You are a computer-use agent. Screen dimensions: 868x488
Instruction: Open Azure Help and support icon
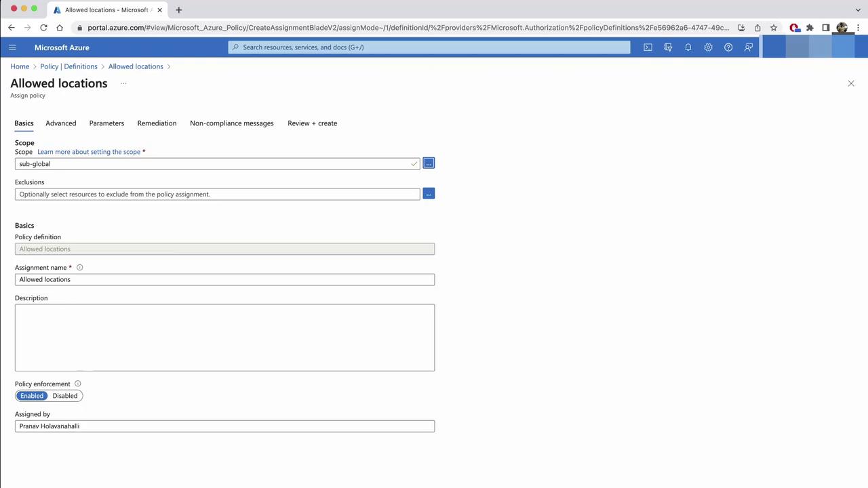click(x=728, y=47)
